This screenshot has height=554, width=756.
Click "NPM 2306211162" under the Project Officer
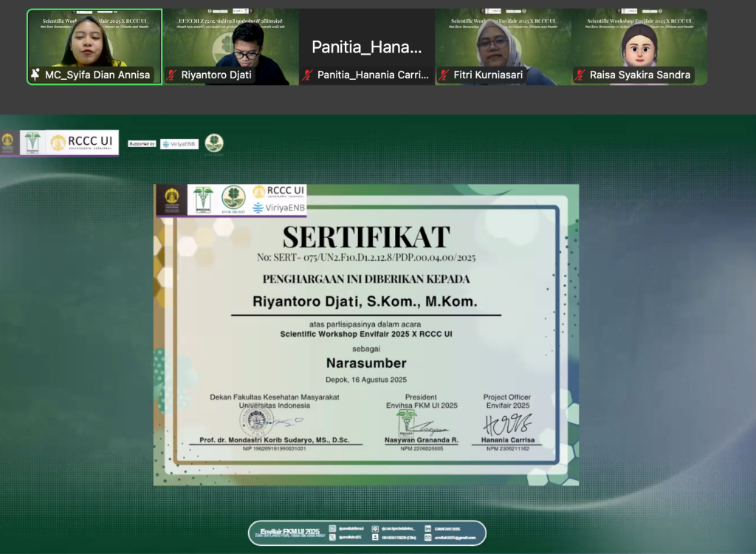click(508, 449)
